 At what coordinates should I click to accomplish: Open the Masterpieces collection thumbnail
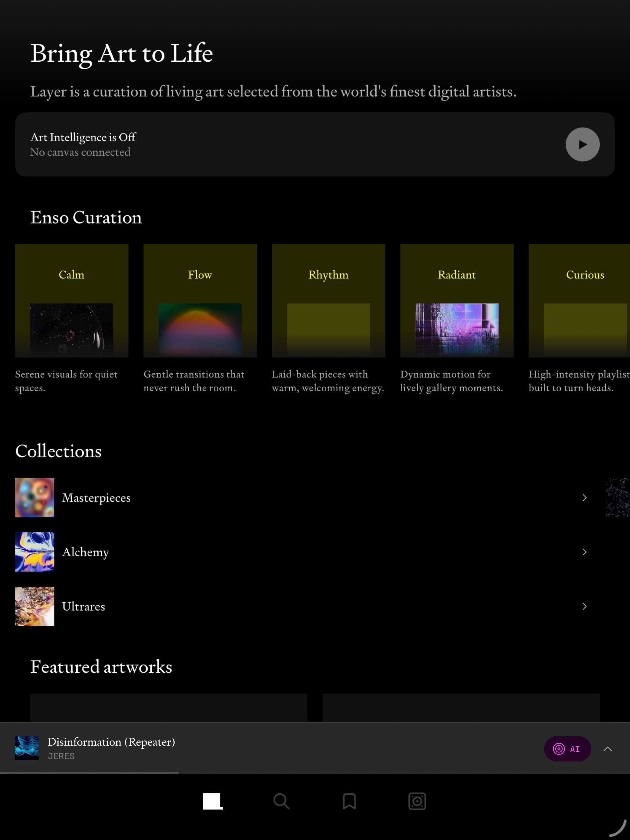point(34,498)
